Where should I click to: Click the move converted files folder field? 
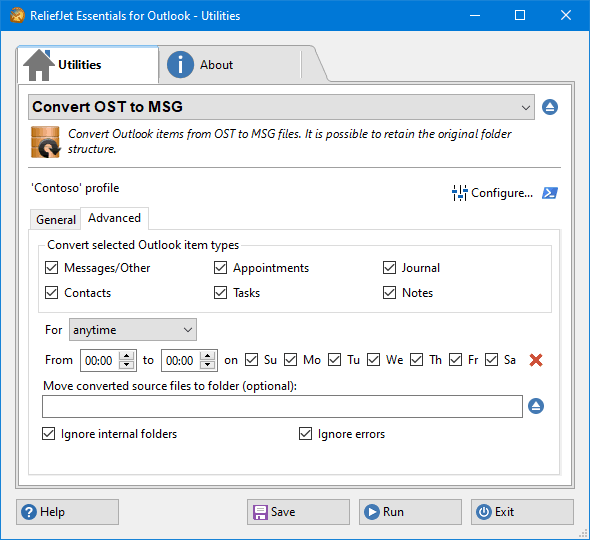click(x=282, y=406)
